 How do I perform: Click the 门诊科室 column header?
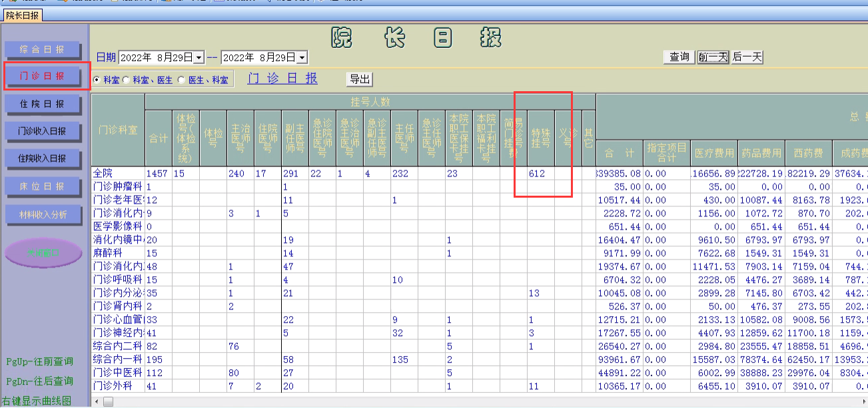[x=118, y=130]
